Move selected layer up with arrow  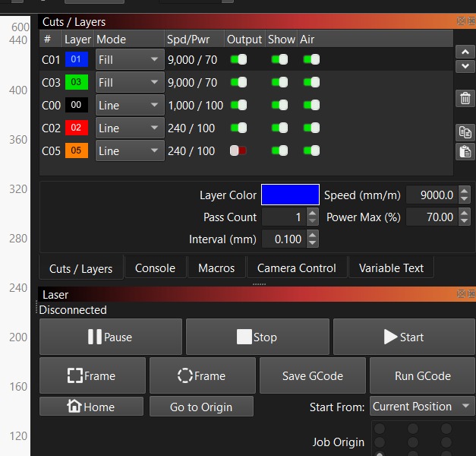(x=465, y=52)
